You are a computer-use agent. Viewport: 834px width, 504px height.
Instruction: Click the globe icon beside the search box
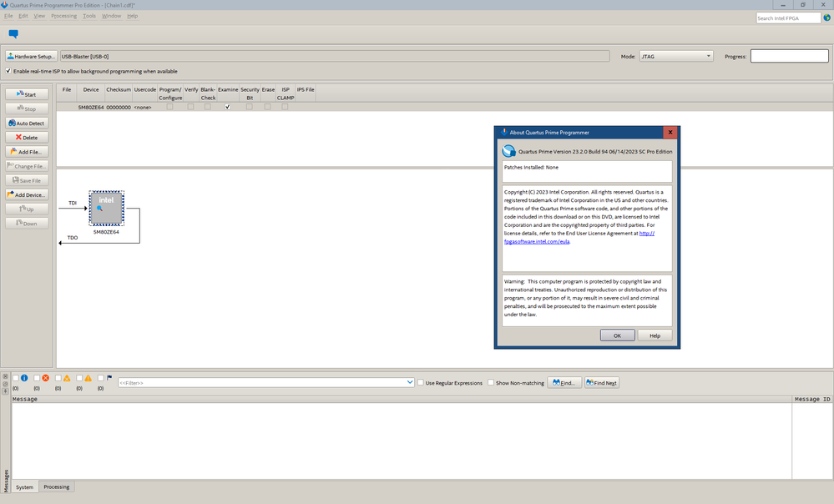(827, 18)
